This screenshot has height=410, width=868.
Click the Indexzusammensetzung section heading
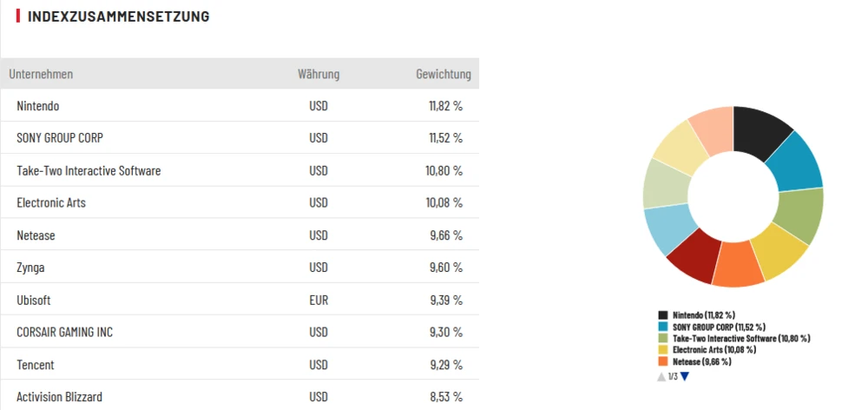point(118,17)
